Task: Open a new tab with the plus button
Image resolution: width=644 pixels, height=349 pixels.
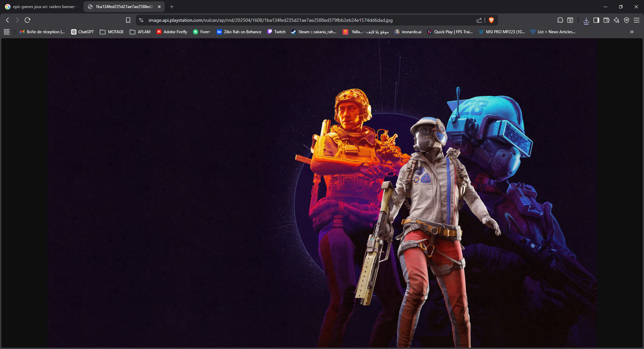Action: (x=172, y=7)
